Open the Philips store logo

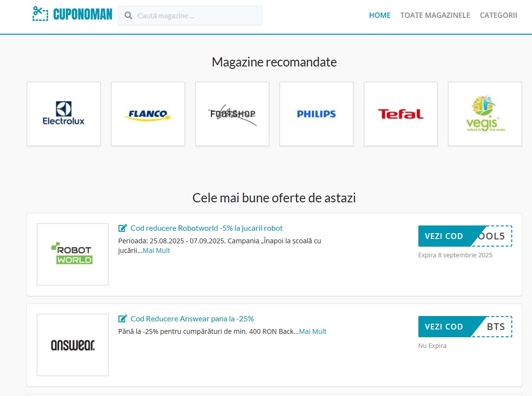point(316,114)
